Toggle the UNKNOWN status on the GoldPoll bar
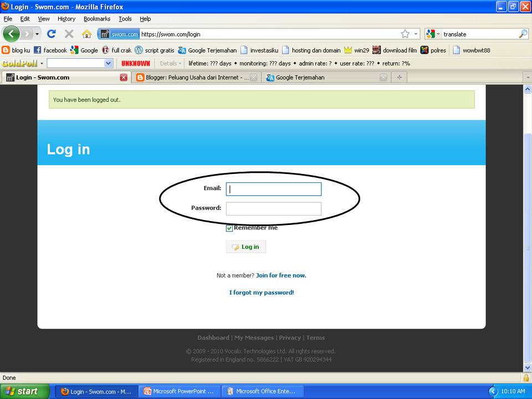Image resolution: width=532 pixels, height=399 pixels. pyautogui.click(x=135, y=63)
